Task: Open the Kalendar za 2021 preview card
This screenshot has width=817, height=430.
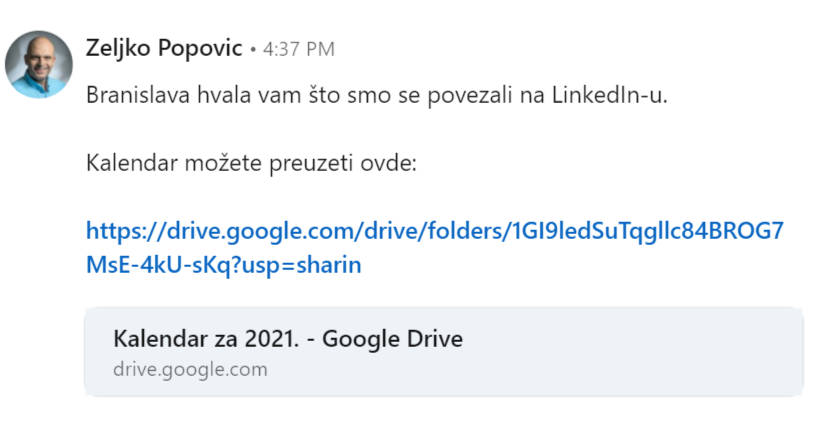Action: coord(443,352)
